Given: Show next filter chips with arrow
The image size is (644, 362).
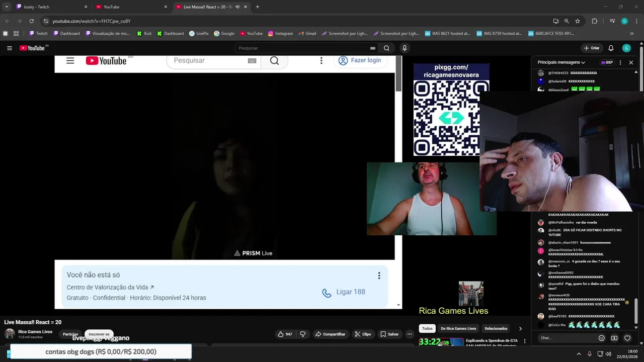Looking at the screenshot, I should point(520,328).
